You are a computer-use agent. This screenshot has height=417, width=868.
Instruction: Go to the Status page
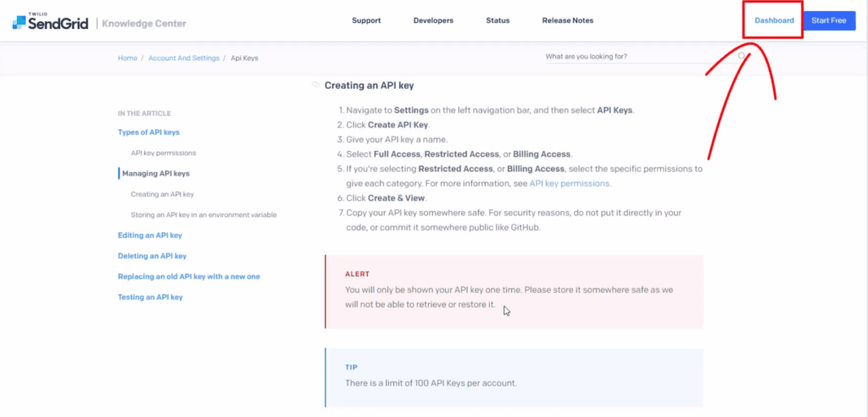click(x=498, y=20)
